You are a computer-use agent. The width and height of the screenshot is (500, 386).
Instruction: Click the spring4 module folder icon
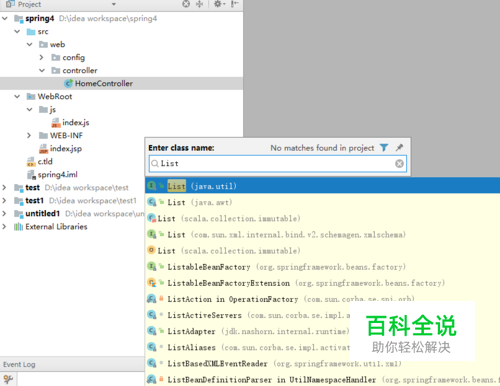19,19
